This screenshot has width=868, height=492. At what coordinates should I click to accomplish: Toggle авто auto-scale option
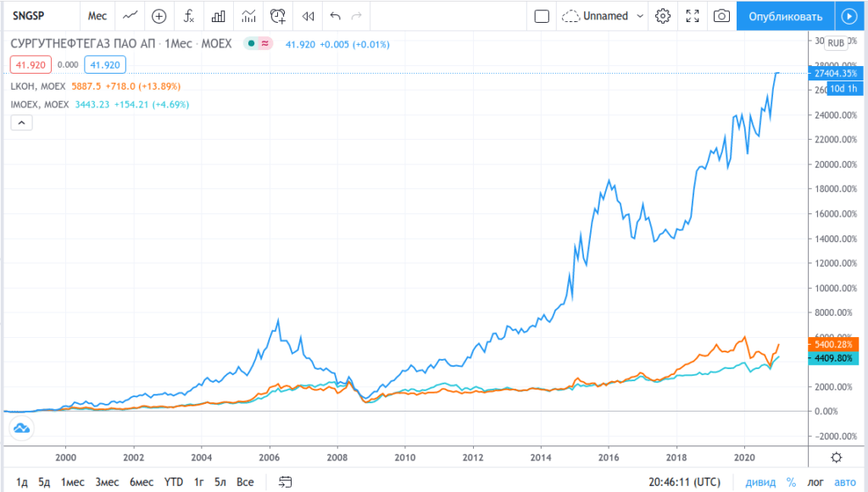coord(844,482)
